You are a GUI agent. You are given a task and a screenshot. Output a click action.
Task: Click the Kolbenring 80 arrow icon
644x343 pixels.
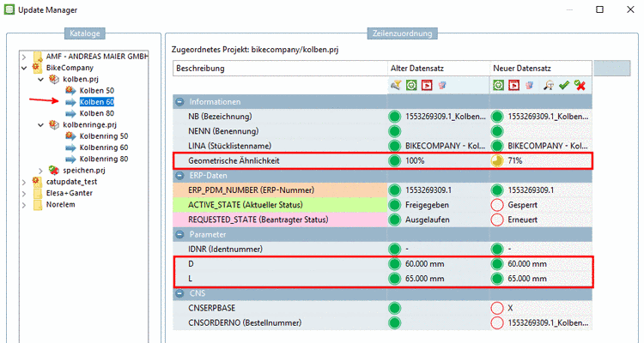point(70,159)
